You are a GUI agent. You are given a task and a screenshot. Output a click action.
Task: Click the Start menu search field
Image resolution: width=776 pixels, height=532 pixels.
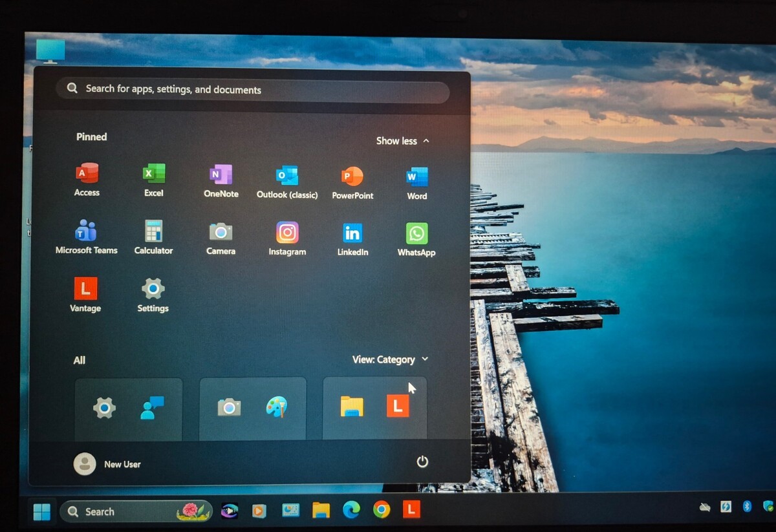pos(252,90)
